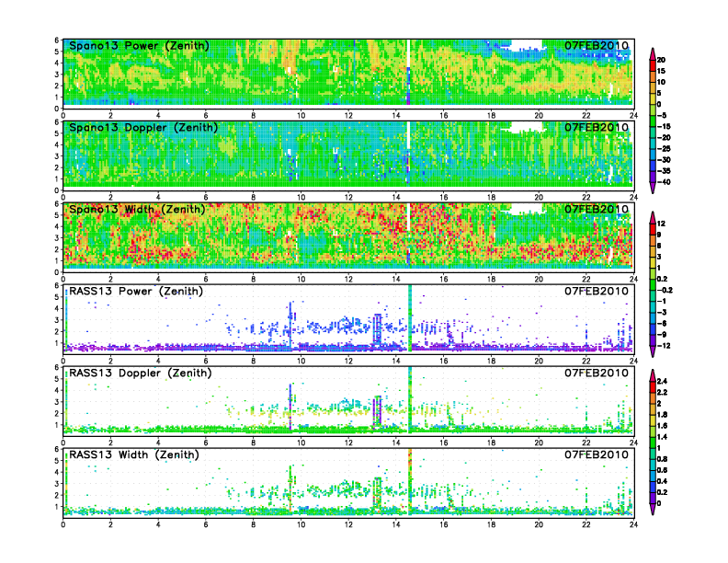Click hour 20 tick under the RASS13 Doppler panel
The image size is (728, 563).
coord(539,442)
